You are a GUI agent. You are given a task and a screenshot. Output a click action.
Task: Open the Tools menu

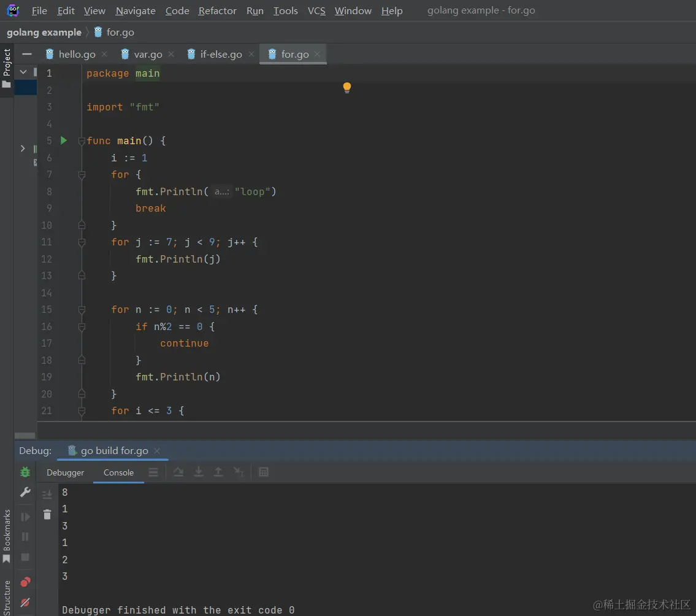click(285, 10)
